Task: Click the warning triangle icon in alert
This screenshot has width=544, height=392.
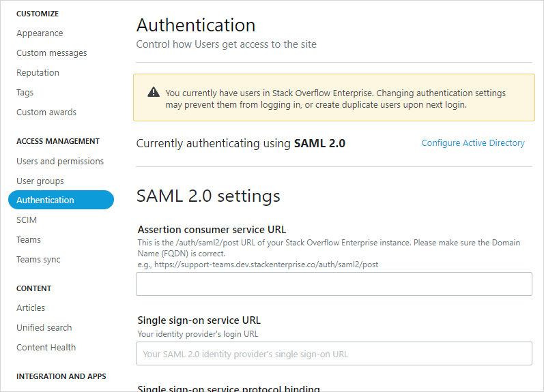Action: point(153,93)
